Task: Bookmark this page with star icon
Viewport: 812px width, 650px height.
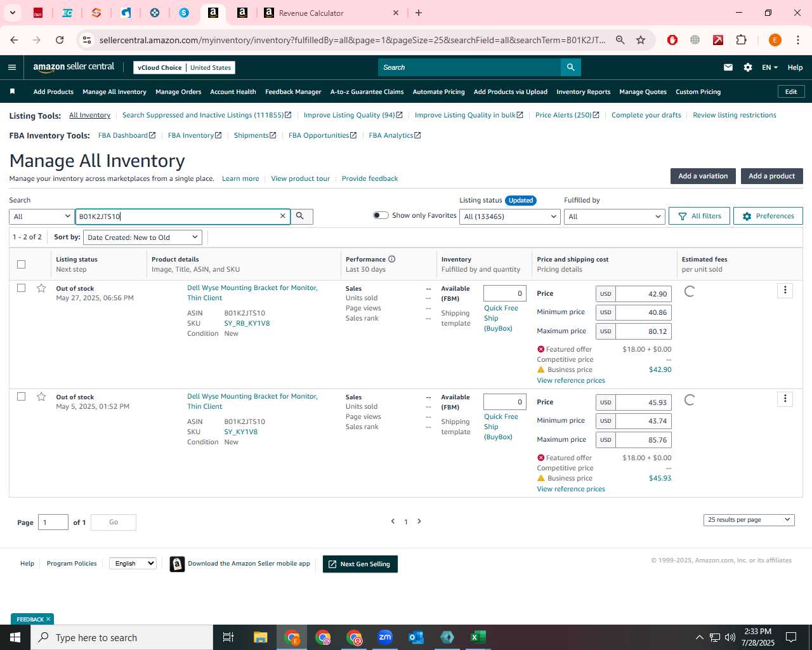Action: click(641, 40)
